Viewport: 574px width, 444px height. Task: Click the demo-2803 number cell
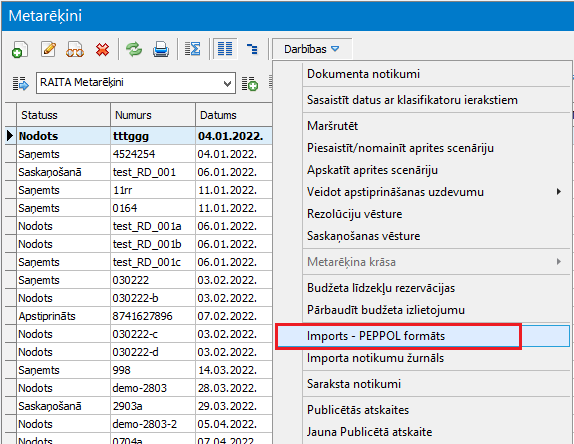click(x=153, y=388)
